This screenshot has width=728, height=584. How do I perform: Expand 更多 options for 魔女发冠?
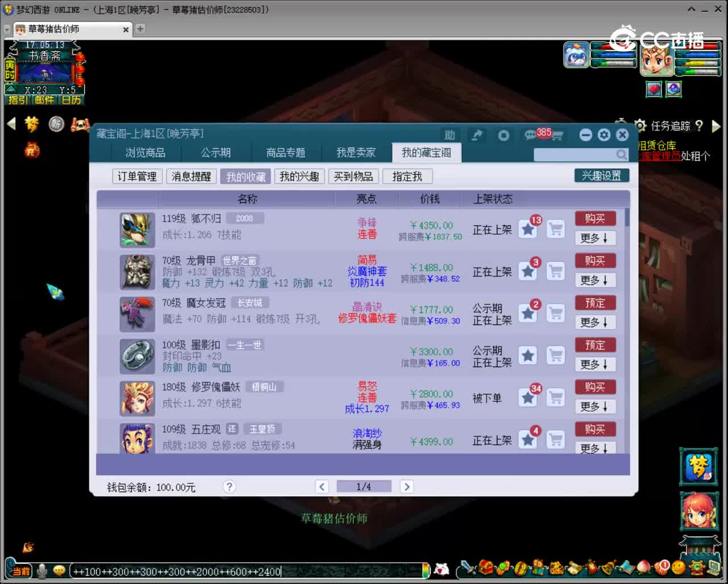(595, 322)
